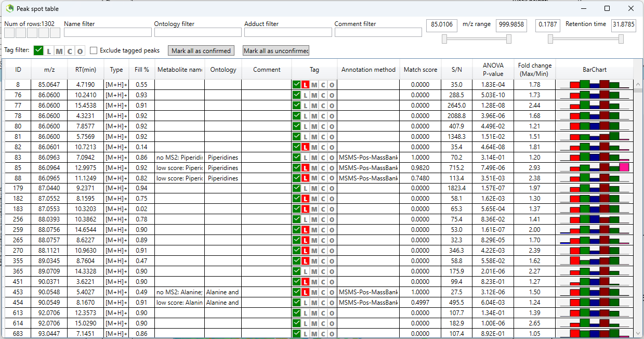Click the O tag in row ID 179

point(332,188)
